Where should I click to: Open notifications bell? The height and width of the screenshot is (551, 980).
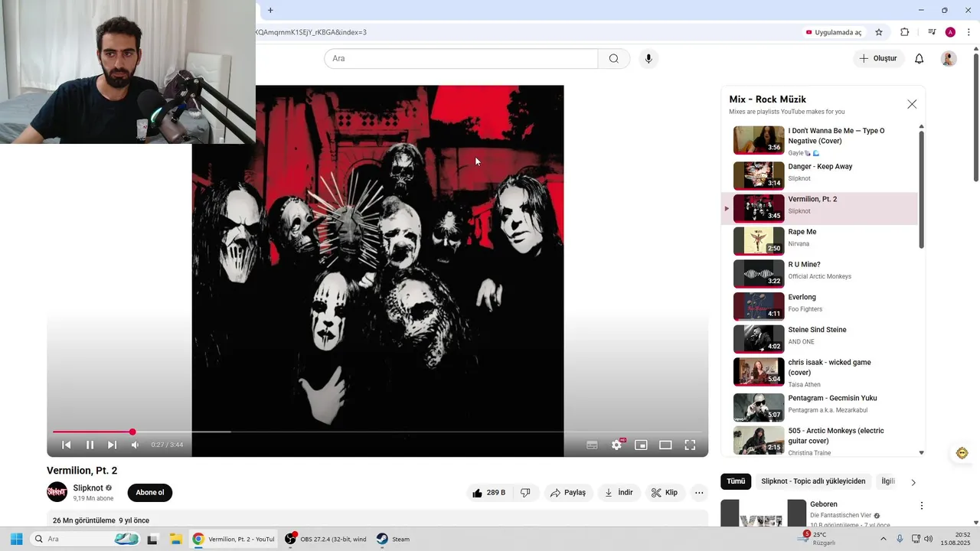pos(920,59)
